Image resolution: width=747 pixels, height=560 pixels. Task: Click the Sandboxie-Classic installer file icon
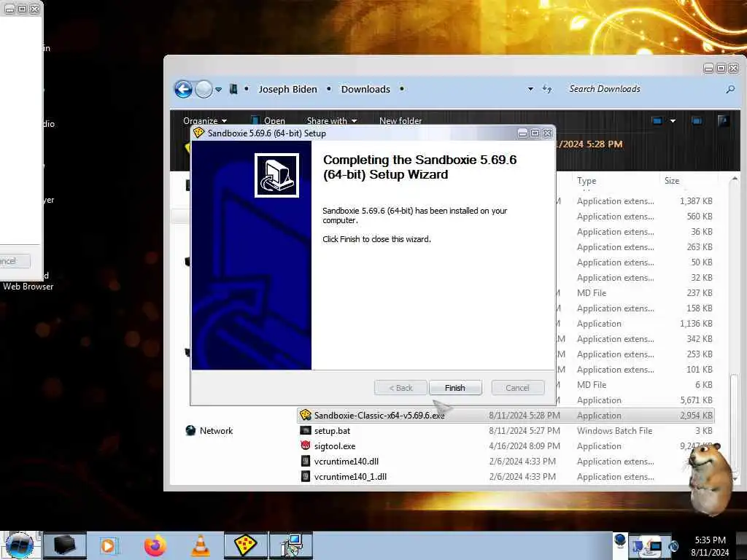[x=306, y=415]
